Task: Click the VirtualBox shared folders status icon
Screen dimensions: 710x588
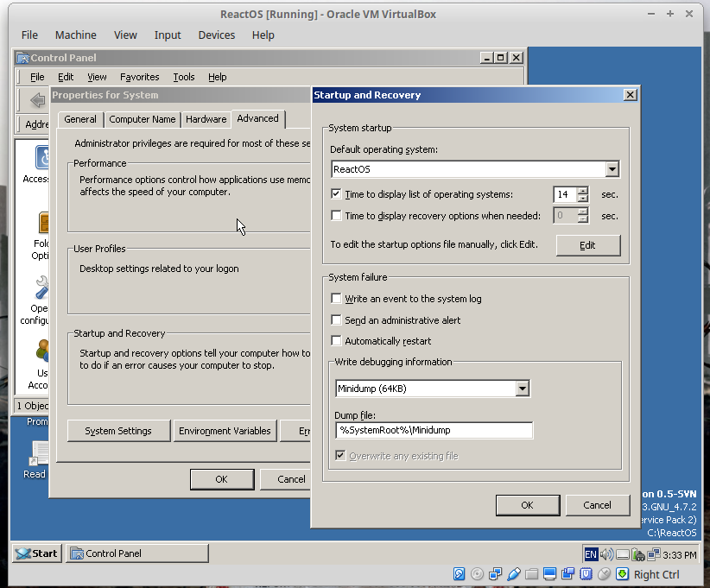Action: pos(531,574)
